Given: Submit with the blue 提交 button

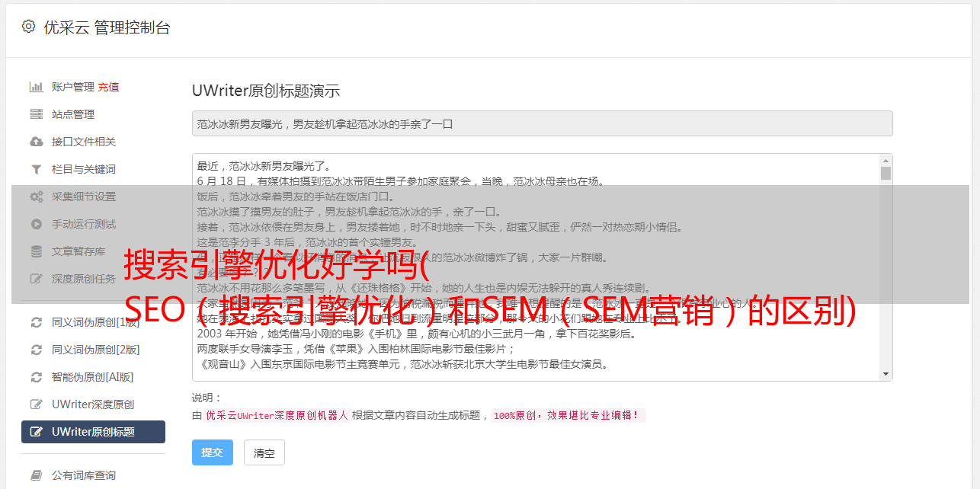Looking at the screenshot, I should [x=212, y=452].
